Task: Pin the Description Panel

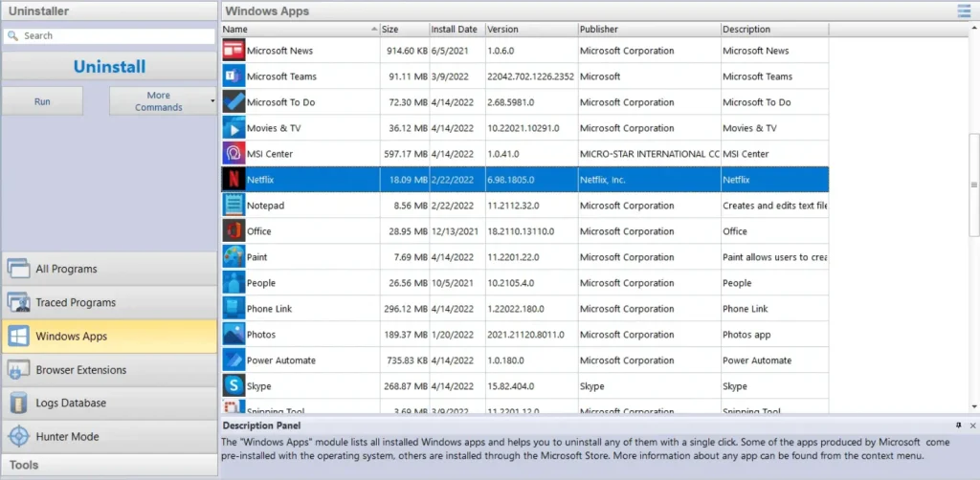Action: 959,425
